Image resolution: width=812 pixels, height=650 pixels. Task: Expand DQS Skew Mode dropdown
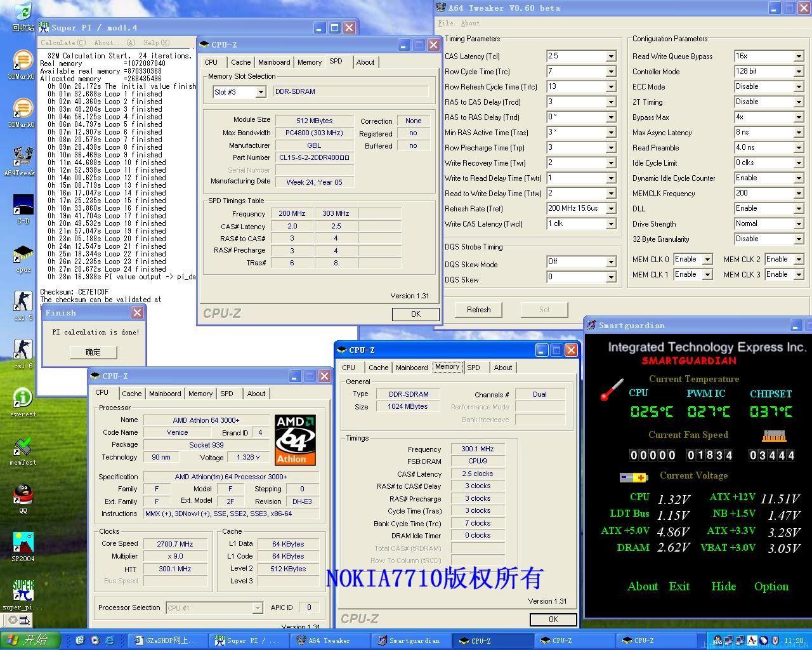tap(610, 262)
